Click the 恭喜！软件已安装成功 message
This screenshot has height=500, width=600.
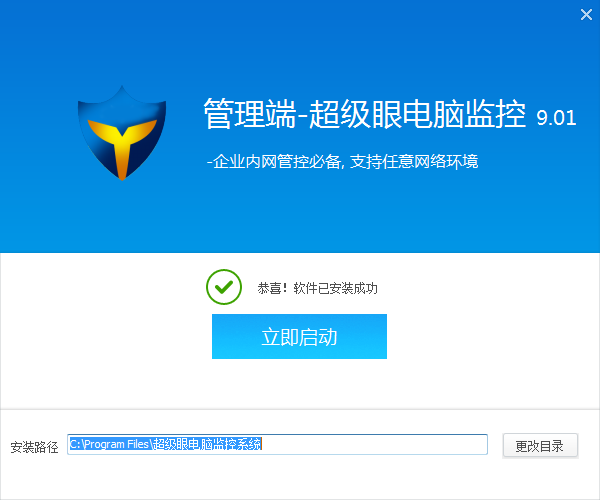(317, 288)
